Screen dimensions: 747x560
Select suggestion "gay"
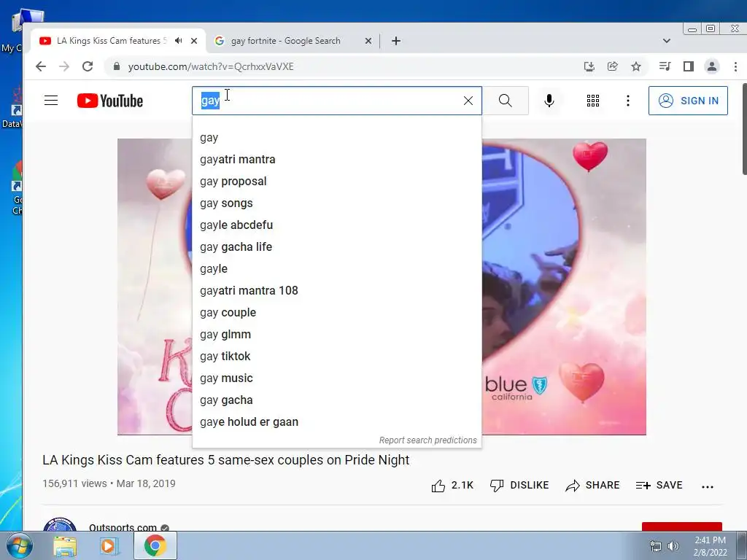point(337,138)
